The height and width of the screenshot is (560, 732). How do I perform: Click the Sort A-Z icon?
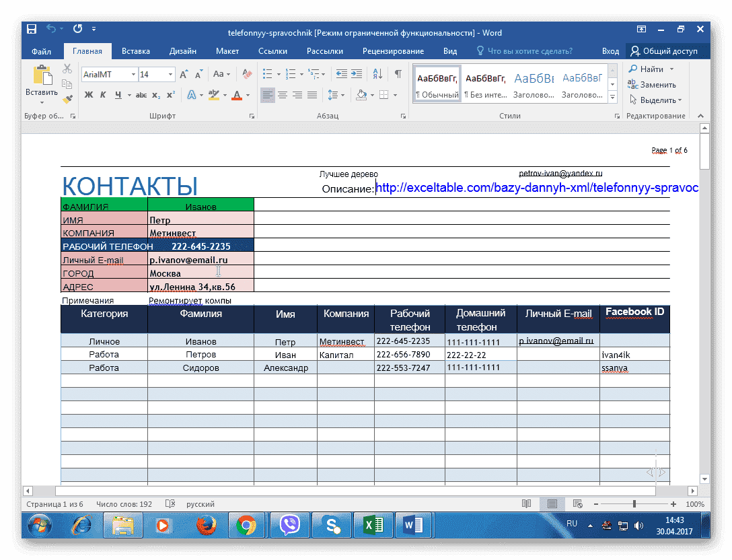tap(377, 74)
